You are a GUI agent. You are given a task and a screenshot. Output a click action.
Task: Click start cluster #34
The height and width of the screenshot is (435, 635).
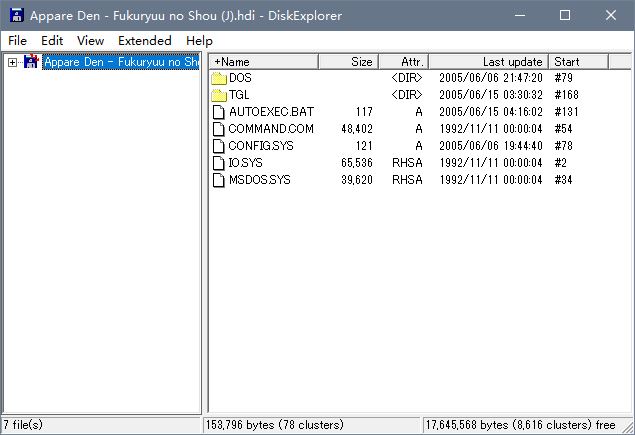click(x=563, y=180)
